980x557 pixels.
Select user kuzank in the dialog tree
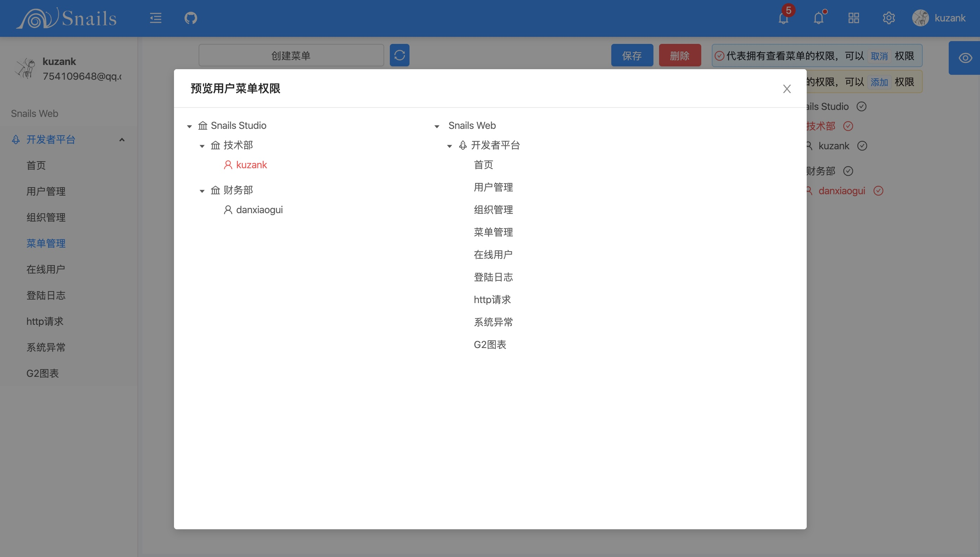[251, 165]
